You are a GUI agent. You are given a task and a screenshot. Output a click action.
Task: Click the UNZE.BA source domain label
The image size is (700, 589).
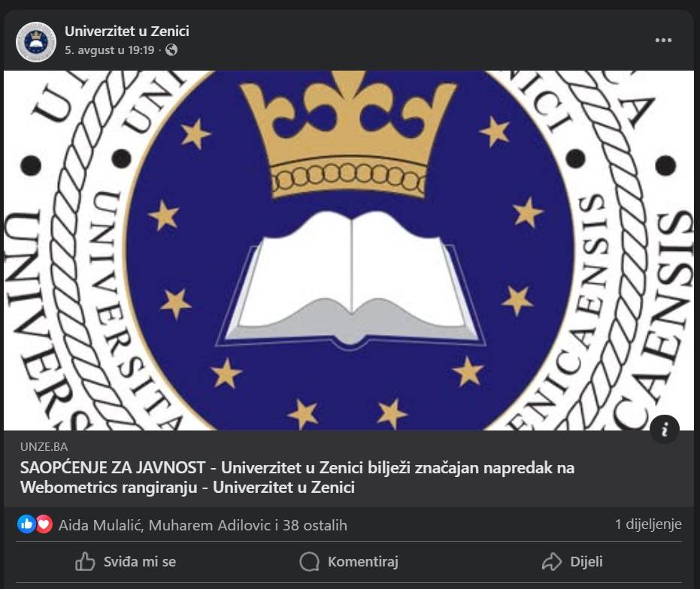pos(44,447)
